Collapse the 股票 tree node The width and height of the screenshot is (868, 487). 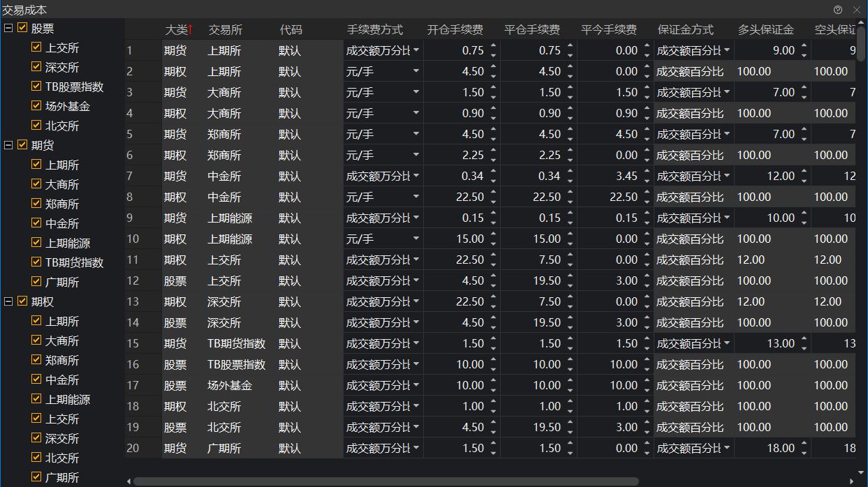pos(8,28)
